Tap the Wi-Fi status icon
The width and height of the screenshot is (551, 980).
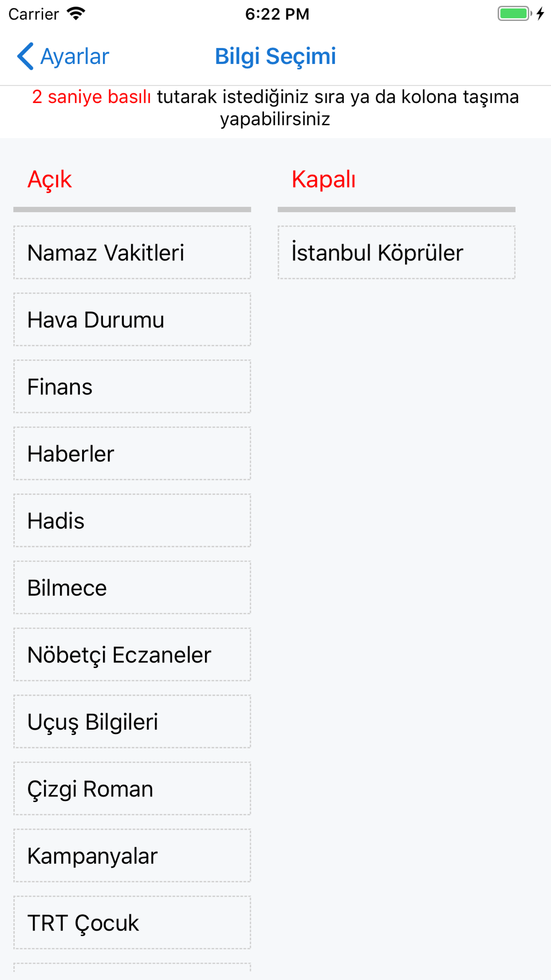point(77,13)
